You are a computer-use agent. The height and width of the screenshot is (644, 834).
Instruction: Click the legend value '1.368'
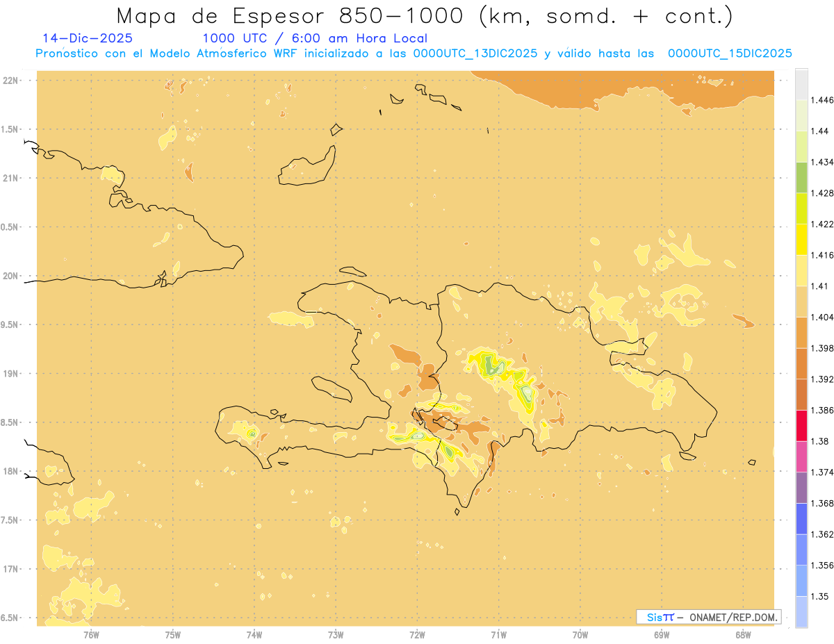[x=824, y=504]
